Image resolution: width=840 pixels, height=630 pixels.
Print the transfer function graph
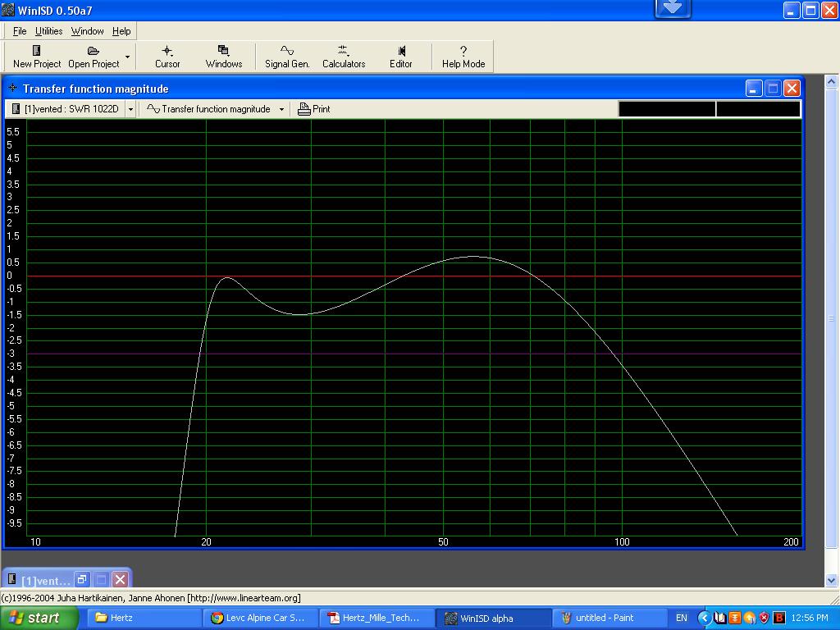[314, 109]
